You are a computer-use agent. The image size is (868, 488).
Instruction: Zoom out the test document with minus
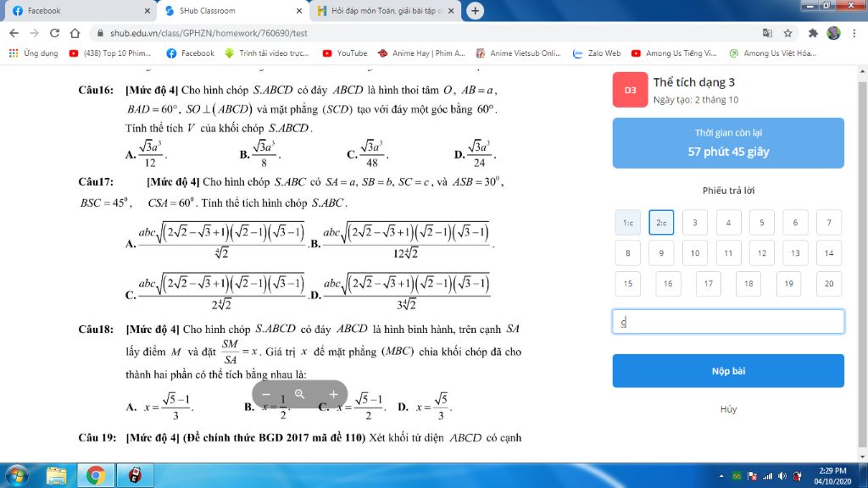pyautogui.click(x=266, y=394)
